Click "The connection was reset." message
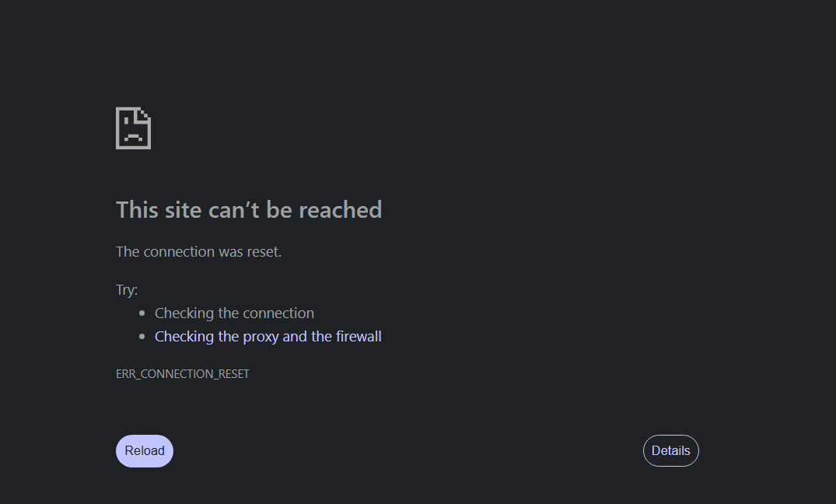The image size is (836, 504). coord(198,251)
